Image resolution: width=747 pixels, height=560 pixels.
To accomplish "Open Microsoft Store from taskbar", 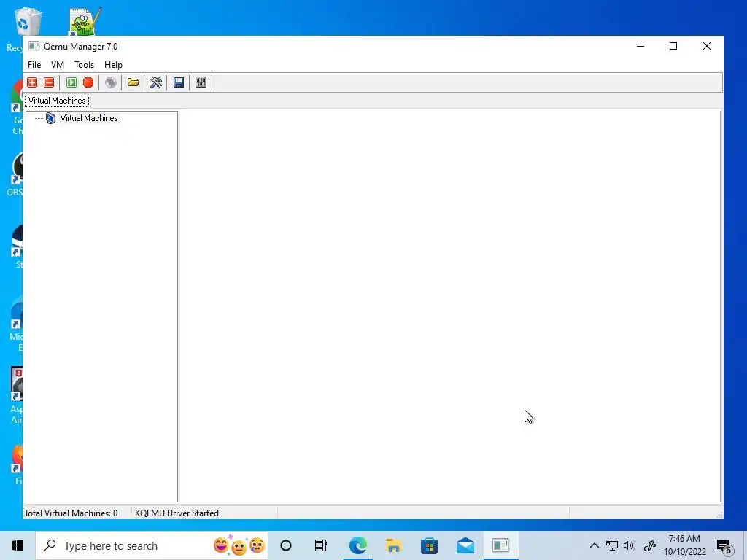I will (429, 545).
